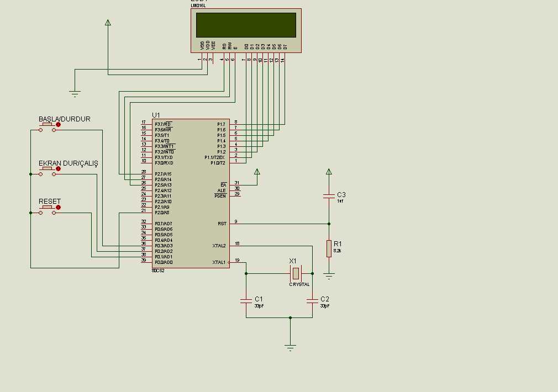Click the RST pin label on U1
Viewport: 558px width, 392px height.
pos(222,224)
